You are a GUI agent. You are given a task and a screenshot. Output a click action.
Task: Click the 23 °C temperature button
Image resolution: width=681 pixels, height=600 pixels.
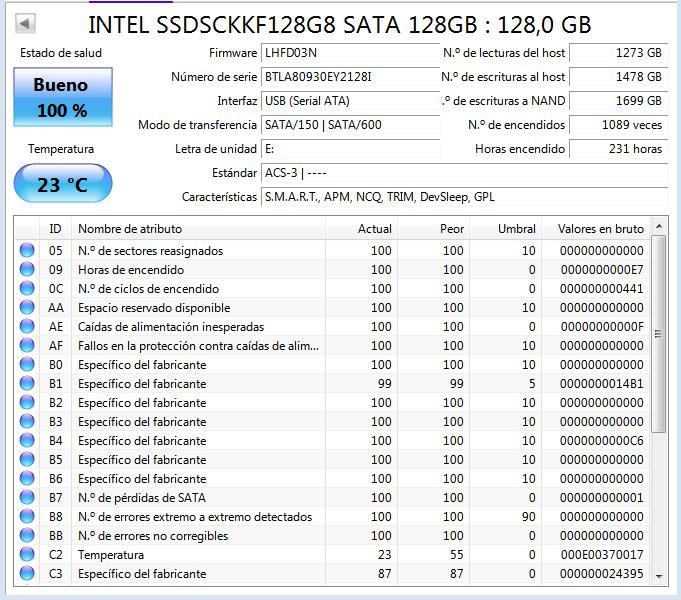point(63,184)
